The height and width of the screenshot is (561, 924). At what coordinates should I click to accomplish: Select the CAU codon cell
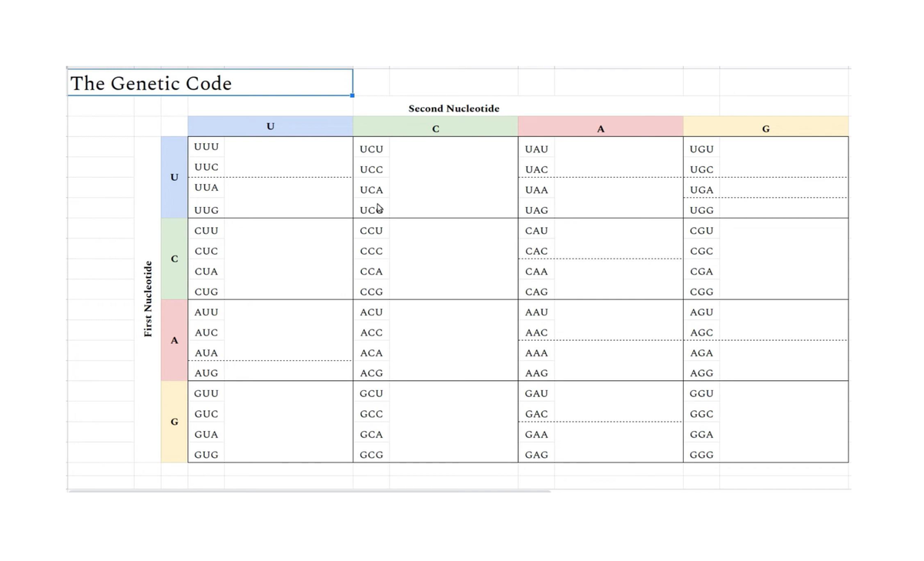536,231
